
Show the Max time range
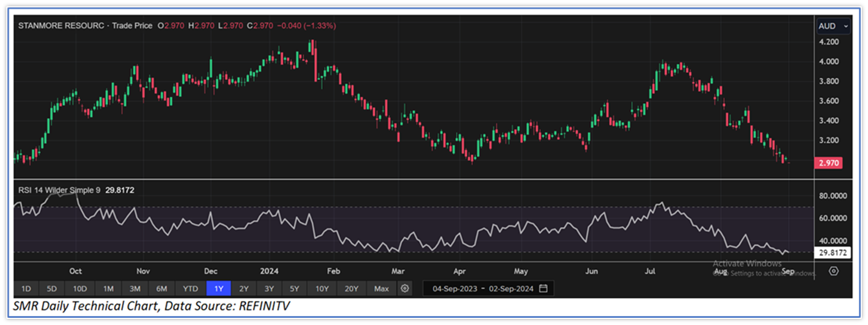pyautogui.click(x=381, y=289)
